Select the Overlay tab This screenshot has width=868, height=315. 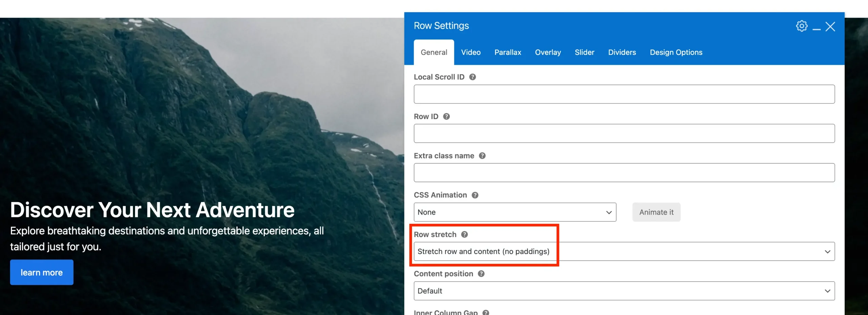(548, 52)
